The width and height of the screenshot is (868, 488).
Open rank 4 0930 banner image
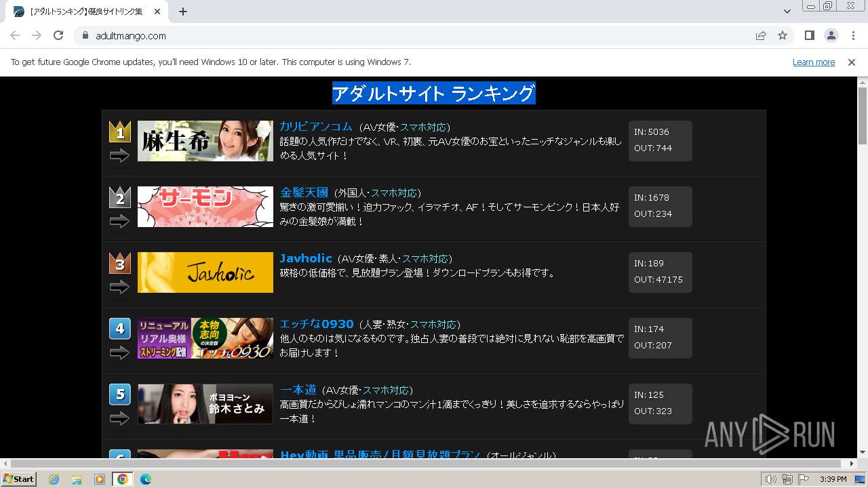tap(205, 338)
